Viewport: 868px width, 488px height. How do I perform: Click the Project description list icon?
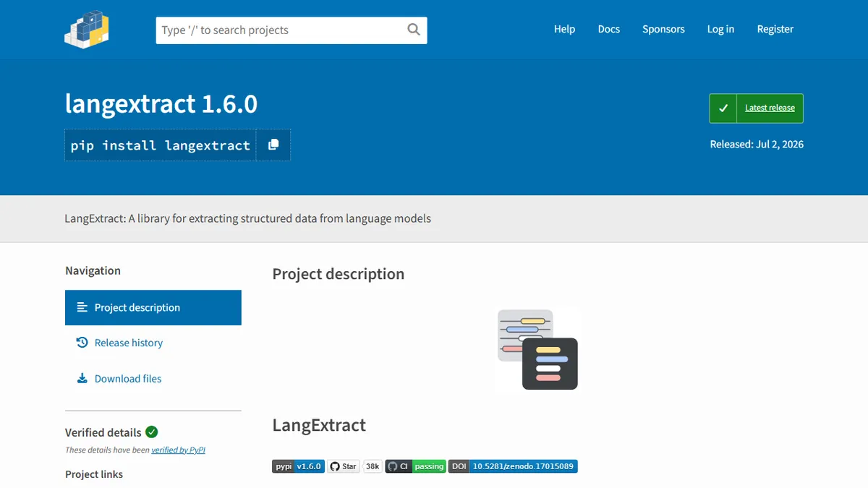coord(82,307)
